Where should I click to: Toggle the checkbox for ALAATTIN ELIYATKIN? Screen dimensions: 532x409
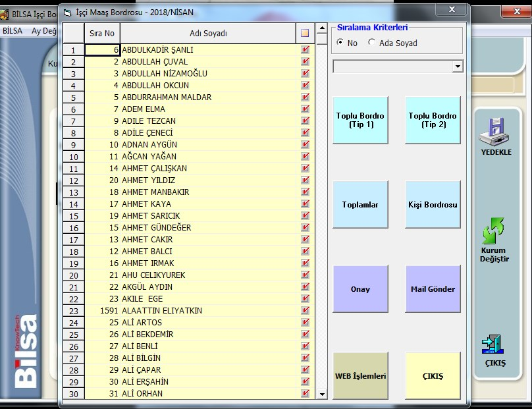click(x=305, y=310)
